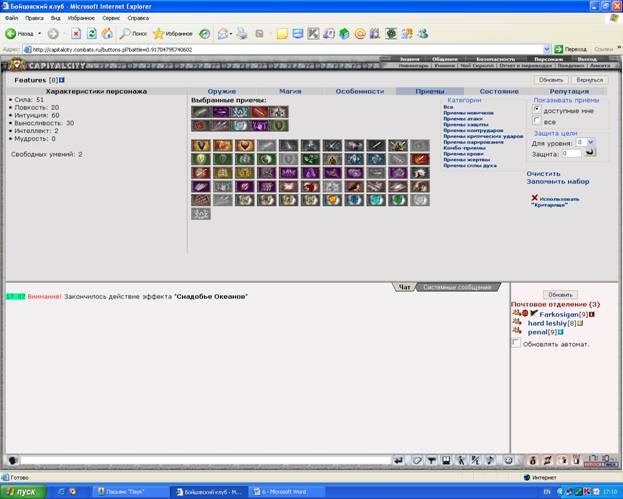Pick the red slash technique in green shield row
This screenshot has height=499, width=623.
(420, 159)
